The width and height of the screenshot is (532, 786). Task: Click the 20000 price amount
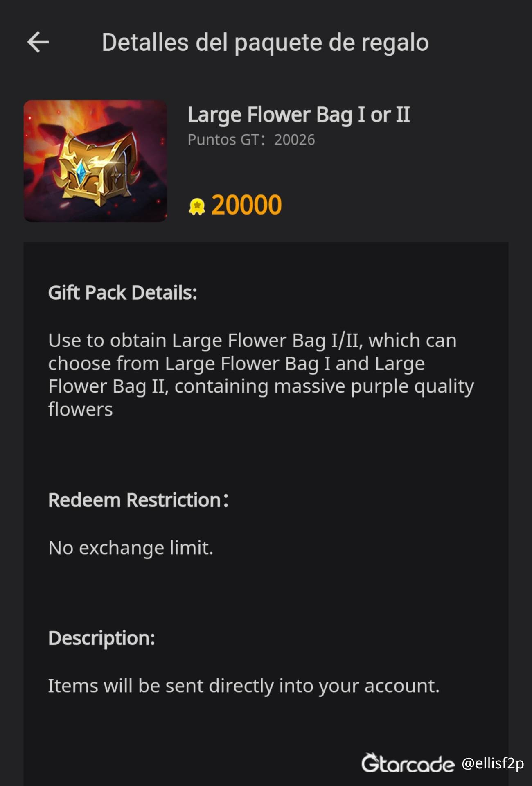coord(246,205)
